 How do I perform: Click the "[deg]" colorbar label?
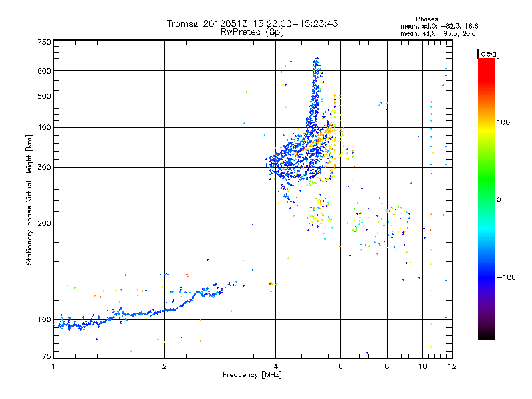488,53
